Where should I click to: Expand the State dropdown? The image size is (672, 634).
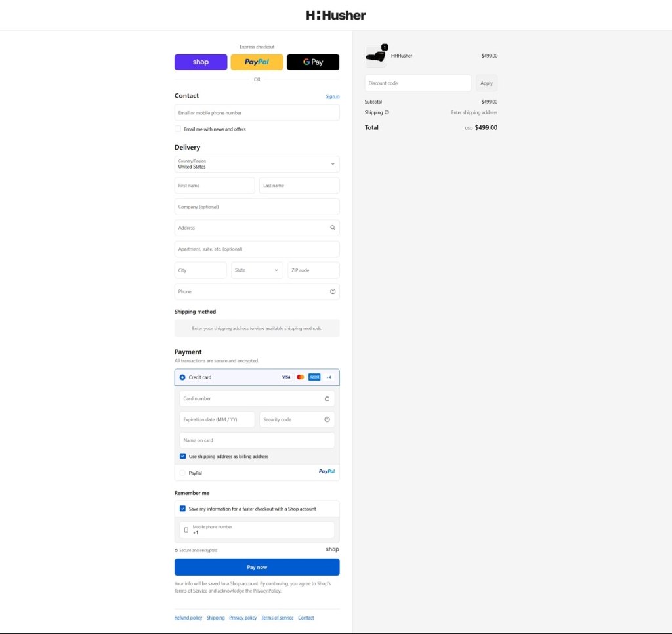coord(257,270)
